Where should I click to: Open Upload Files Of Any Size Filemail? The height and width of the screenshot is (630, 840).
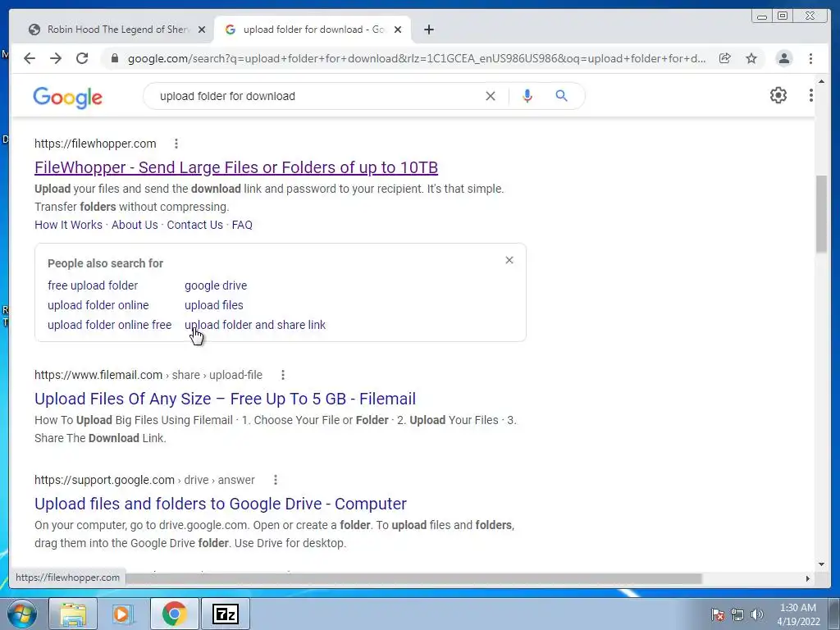coord(225,399)
